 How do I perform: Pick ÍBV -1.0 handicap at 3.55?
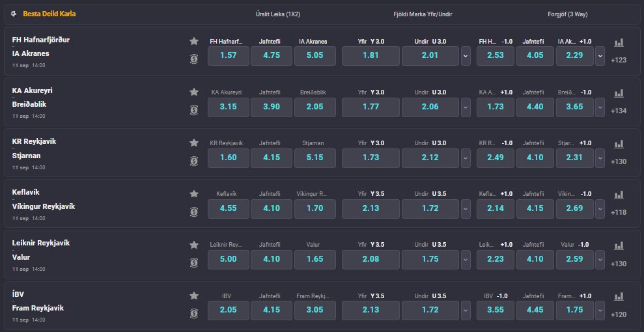point(496,311)
